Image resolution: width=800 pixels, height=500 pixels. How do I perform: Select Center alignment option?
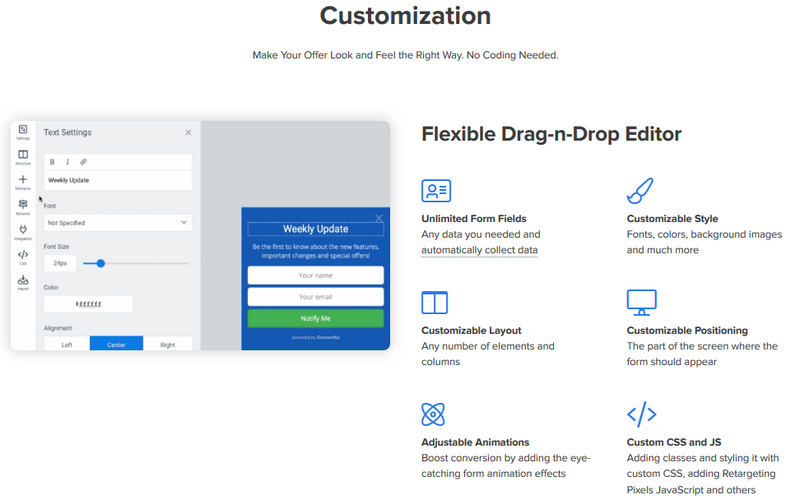pyautogui.click(x=116, y=344)
